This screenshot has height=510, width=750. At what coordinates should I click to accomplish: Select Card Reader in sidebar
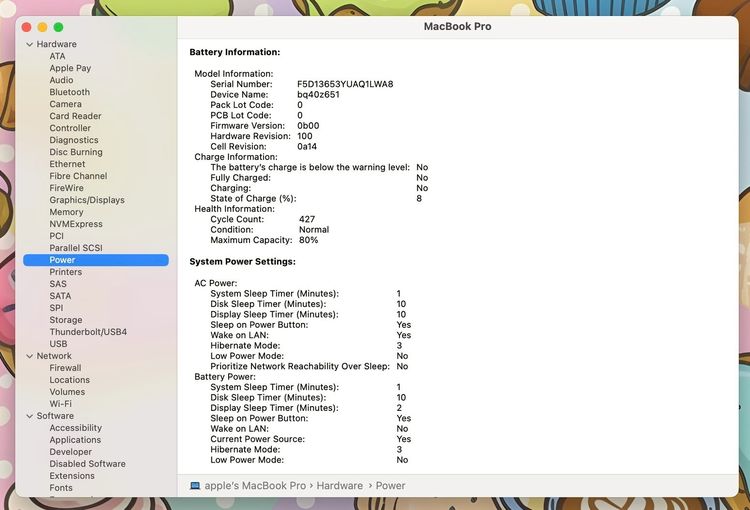point(76,116)
